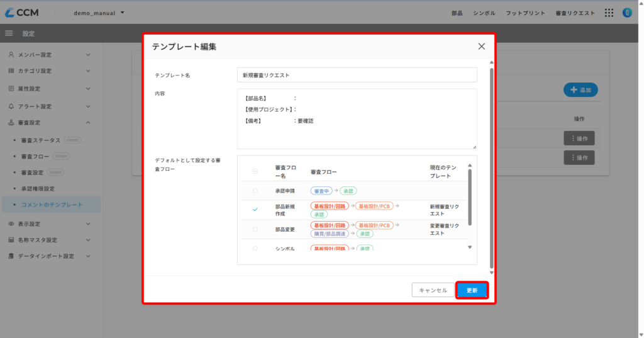
Task: Open 審査リクエスト in top navigation
Action: pos(575,13)
